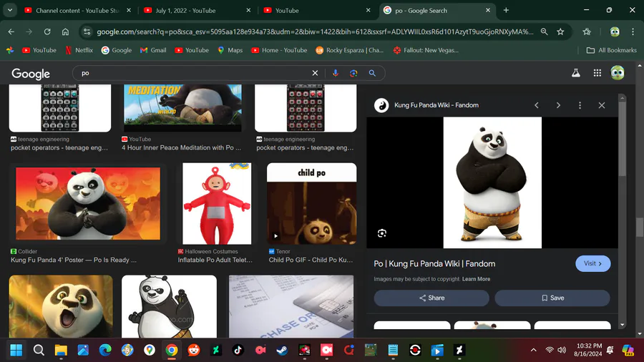The height and width of the screenshot is (362, 644).
Task: Submit search with magnifier icon
Action: point(372,73)
